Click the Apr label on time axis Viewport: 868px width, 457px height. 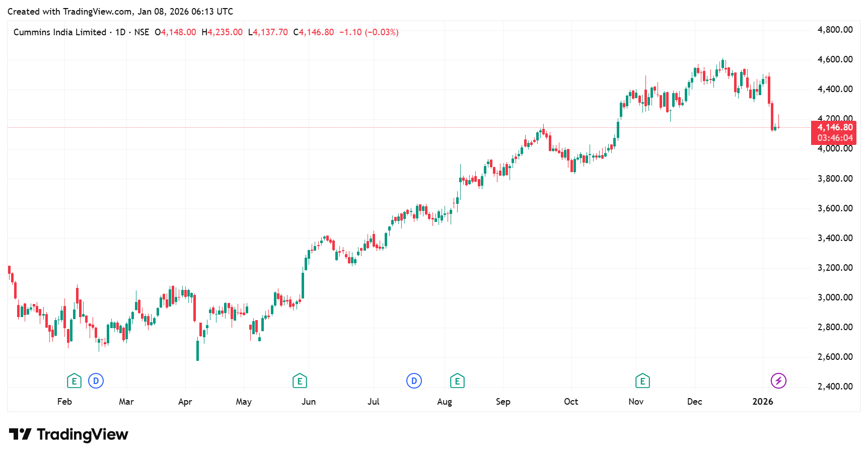pyautogui.click(x=185, y=402)
